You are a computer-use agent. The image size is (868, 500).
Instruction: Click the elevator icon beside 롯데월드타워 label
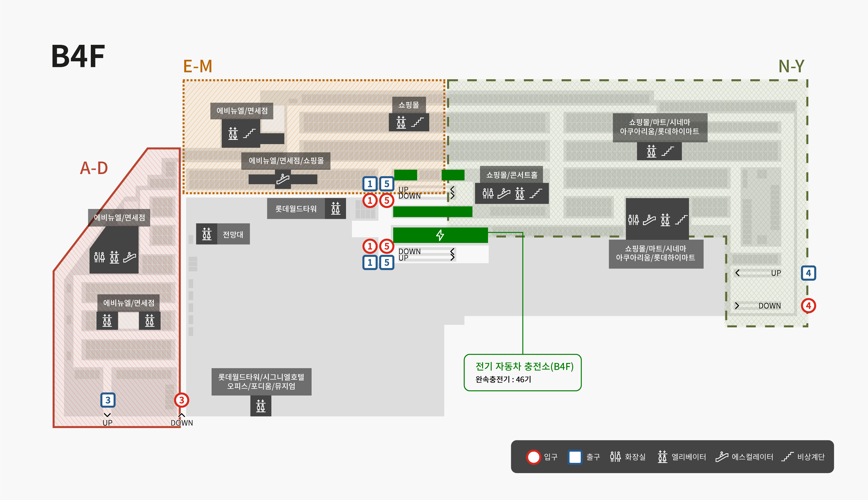coord(335,208)
